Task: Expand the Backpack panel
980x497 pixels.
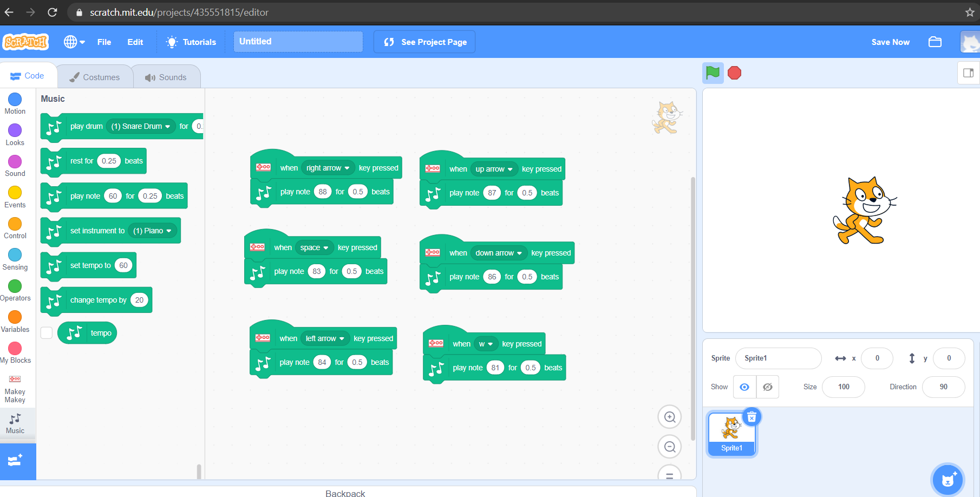Action: coord(345,493)
